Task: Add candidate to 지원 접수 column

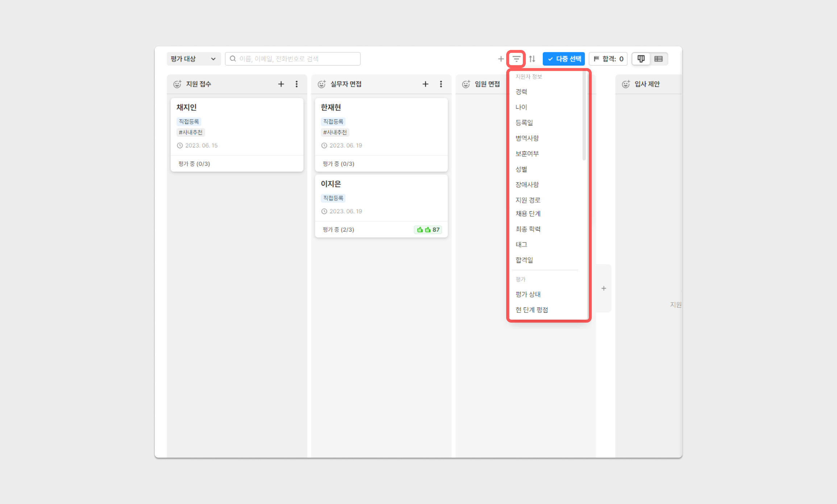Action: [x=281, y=84]
